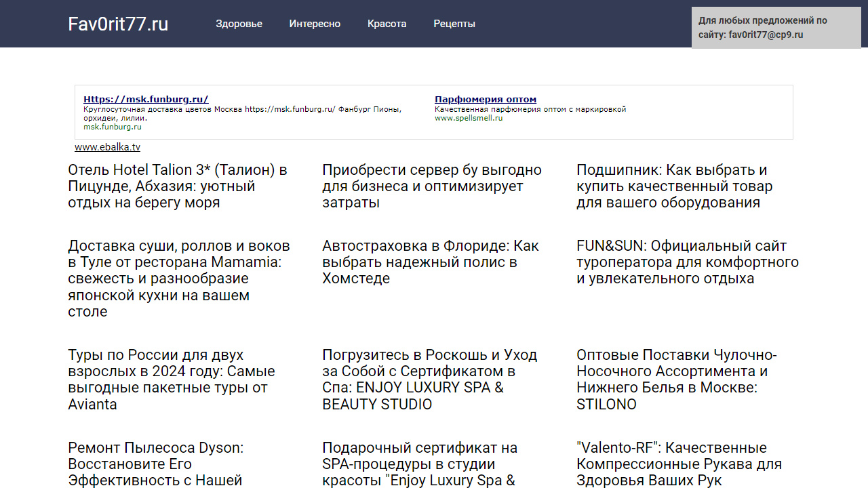Open the Парфюмерия оптом ad link
The image size is (868, 488).
click(x=485, y=99)
